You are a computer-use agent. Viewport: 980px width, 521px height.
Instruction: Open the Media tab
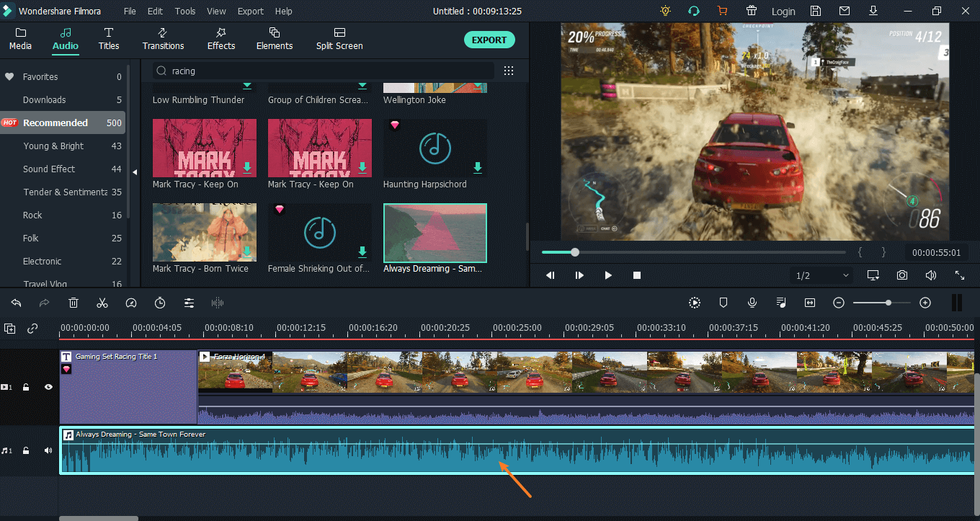coord(20,39)
